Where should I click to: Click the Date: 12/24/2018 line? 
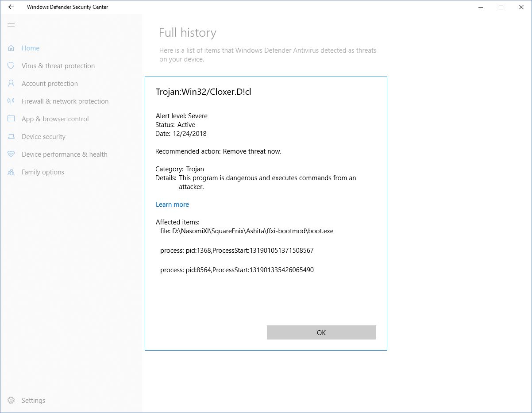[x=181, y=134]
